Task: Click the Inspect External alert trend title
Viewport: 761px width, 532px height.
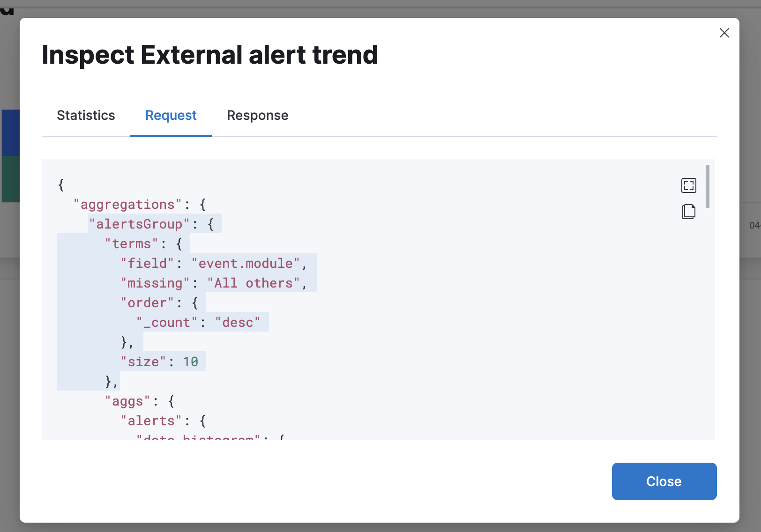Action: tap(209, 55)
